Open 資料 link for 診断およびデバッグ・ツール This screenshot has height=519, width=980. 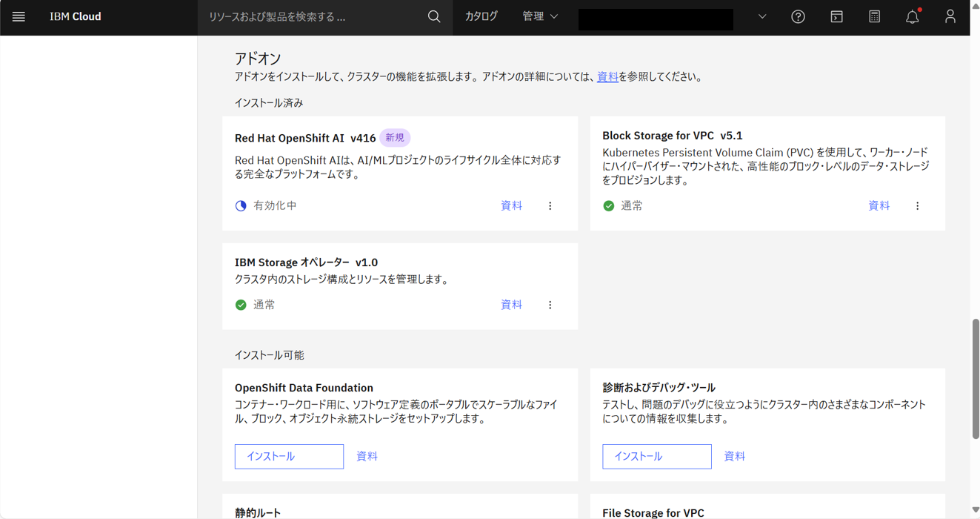click(x=734, y=457)
